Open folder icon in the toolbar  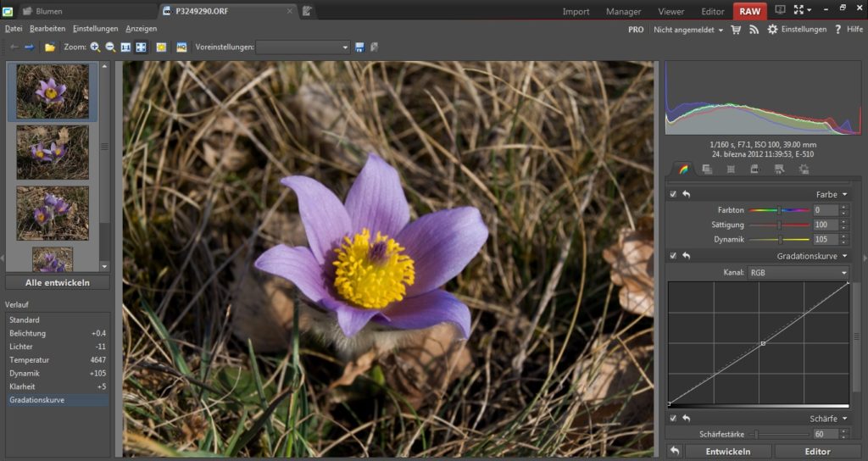click(50, 47)
